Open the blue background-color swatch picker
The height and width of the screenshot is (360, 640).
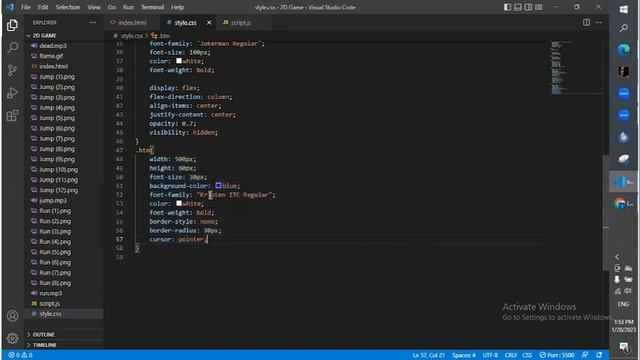click(218, 186)
